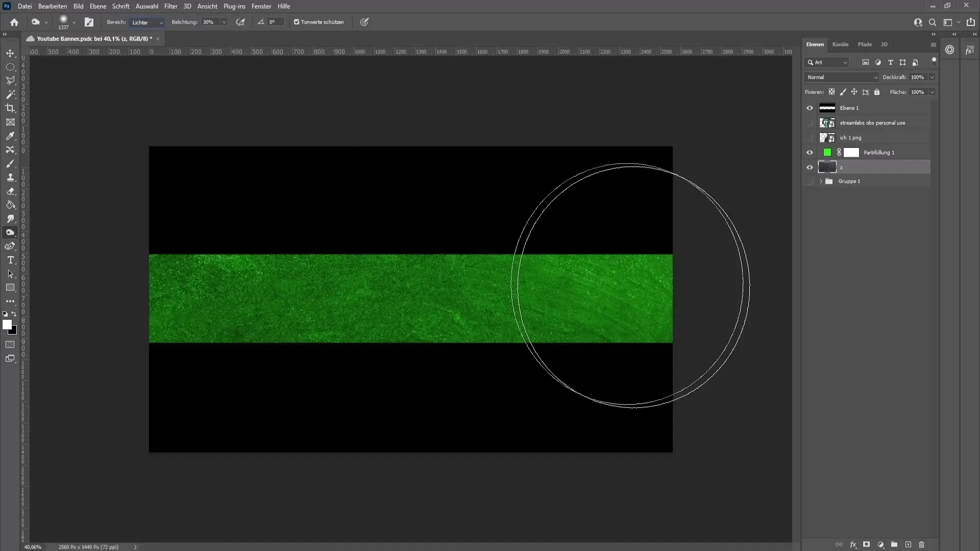The image size is (980, 551).
Task: Toggle visibility of Ebene 1
Action: coord(811,107)
